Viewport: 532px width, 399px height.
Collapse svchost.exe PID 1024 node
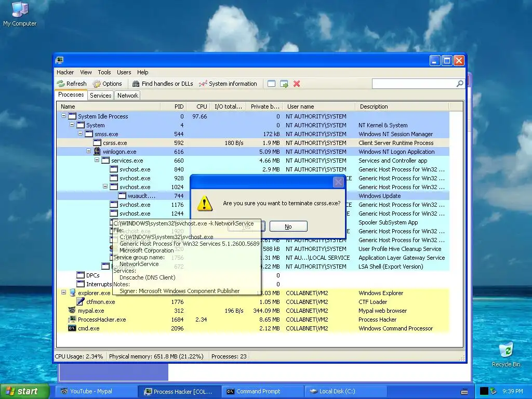[105, 187]
